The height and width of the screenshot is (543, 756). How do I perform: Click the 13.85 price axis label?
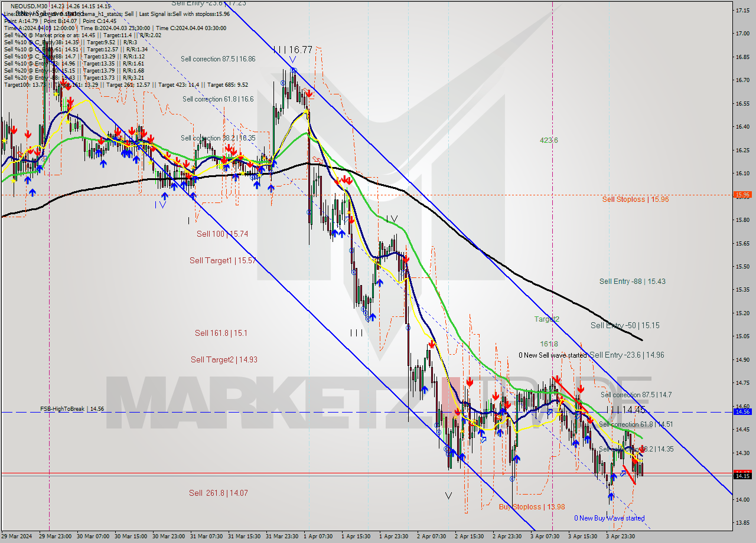[743, 522]
